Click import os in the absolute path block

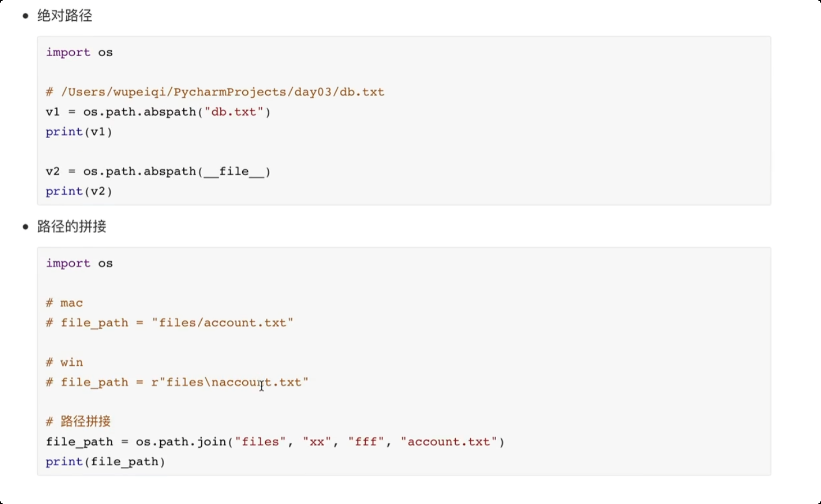tap(79, 52)
